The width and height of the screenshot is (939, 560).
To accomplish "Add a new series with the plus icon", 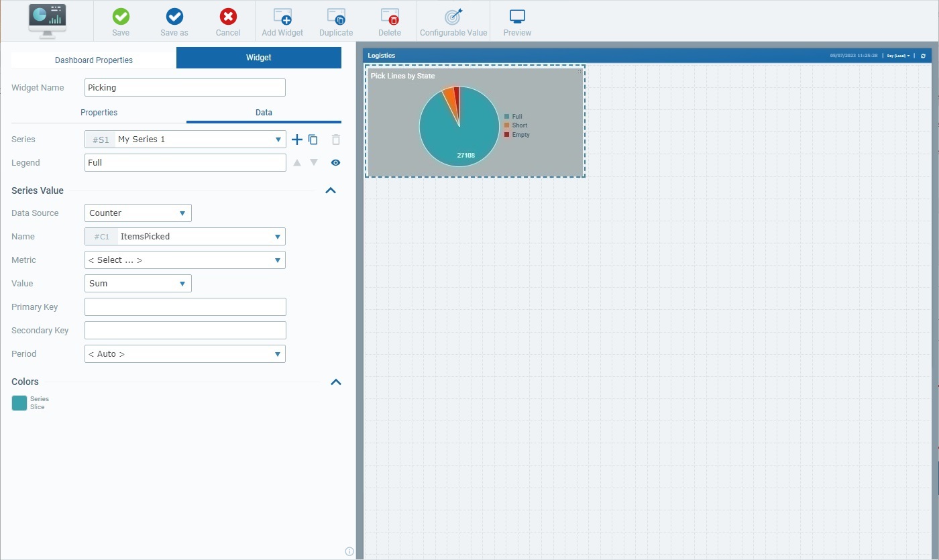I will point(297,139).
